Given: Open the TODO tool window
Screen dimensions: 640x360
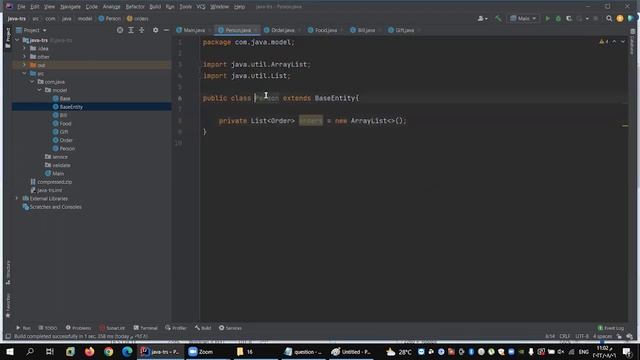Looking at the screenshot, I should 48,328.
